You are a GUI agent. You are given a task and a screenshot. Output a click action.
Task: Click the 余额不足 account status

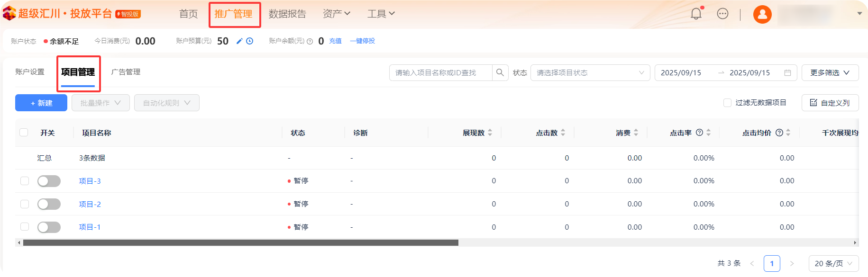(61, 41)
